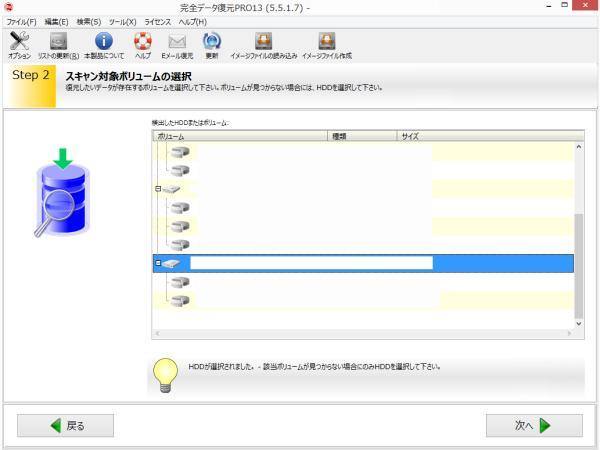
Task: Open the ツール(X) menu
Action: pos(122,21)
